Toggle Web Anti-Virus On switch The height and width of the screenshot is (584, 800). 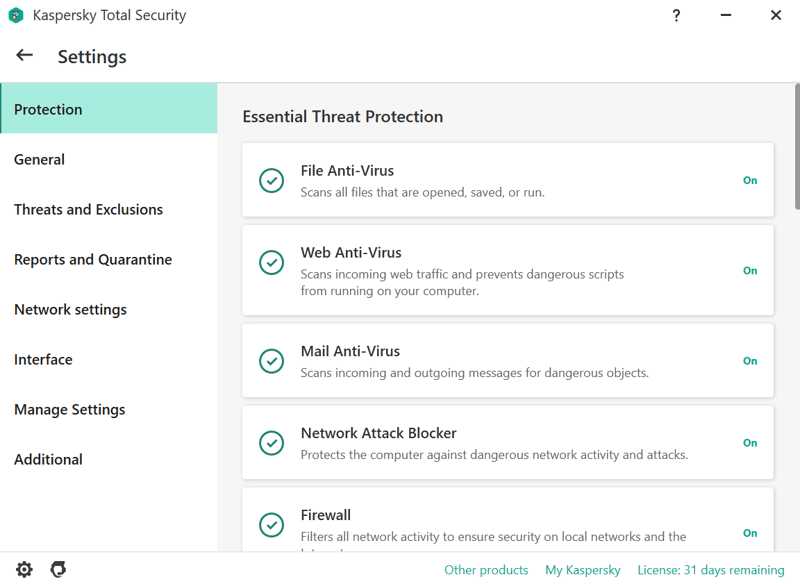(750, 270)
